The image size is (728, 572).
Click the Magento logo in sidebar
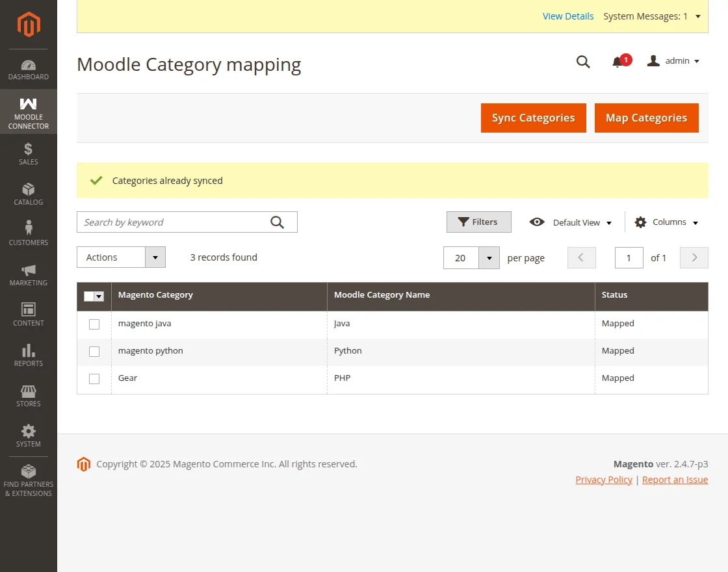click(29, 25)
